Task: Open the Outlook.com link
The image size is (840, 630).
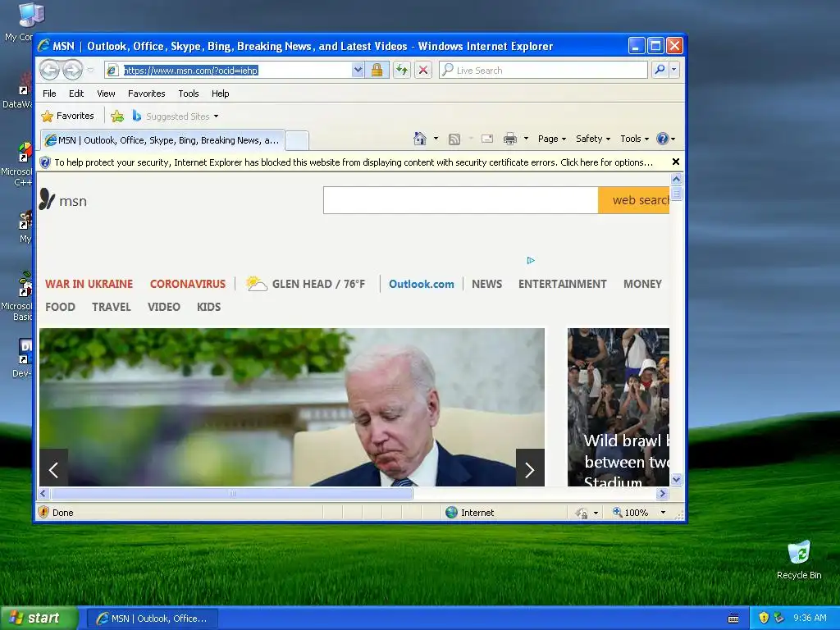Action: click(x=421, y=284)
